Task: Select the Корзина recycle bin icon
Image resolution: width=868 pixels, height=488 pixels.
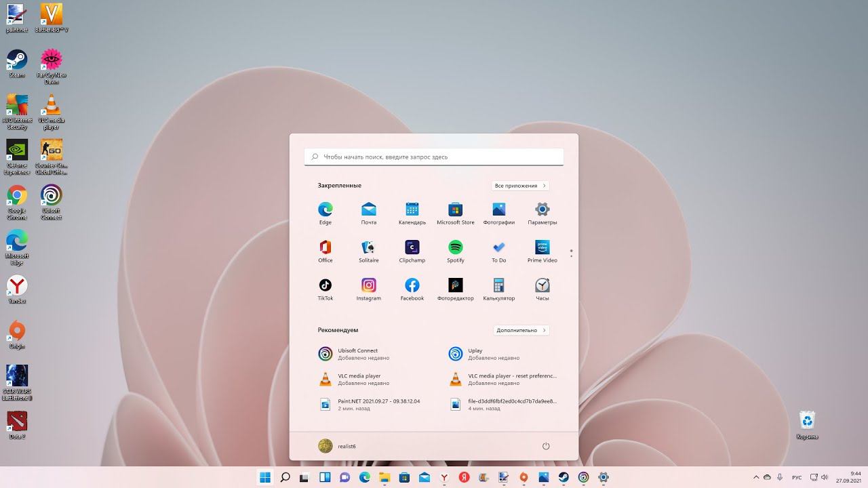Action: [x=807, y=426]
